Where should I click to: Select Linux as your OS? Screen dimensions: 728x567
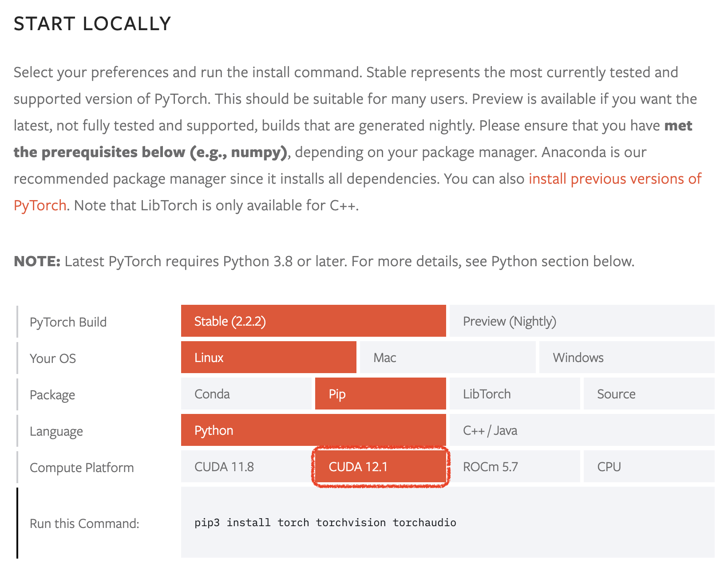coord(269,357)
